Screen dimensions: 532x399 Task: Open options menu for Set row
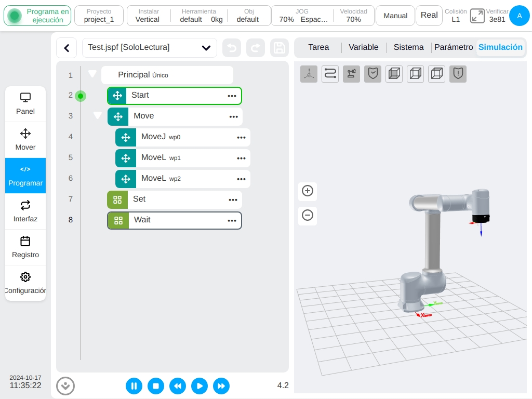(x=233, y=200)
